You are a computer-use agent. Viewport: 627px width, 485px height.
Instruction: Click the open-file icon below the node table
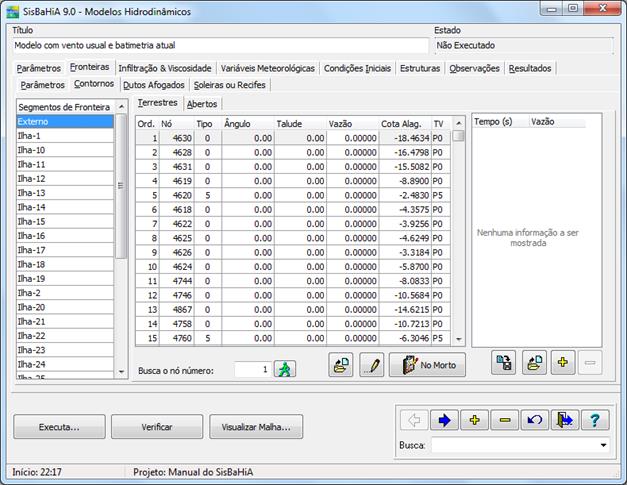click(341, 364)
